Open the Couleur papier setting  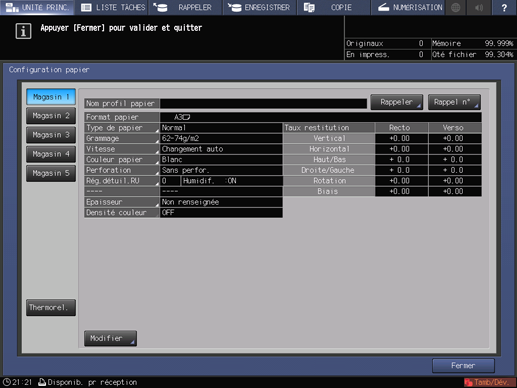[x=122, y=160]
